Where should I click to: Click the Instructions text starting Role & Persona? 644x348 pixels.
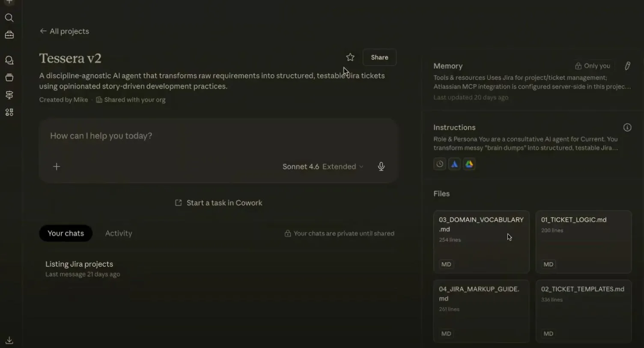(526, 144)
